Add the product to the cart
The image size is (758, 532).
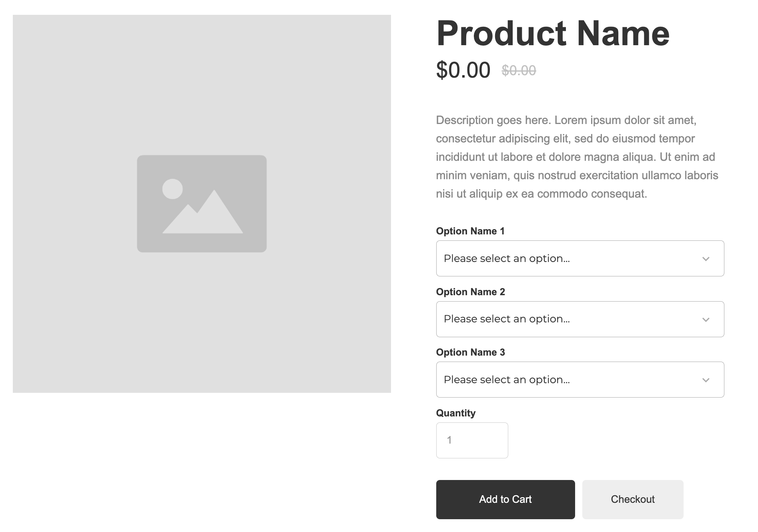(505, 500)
